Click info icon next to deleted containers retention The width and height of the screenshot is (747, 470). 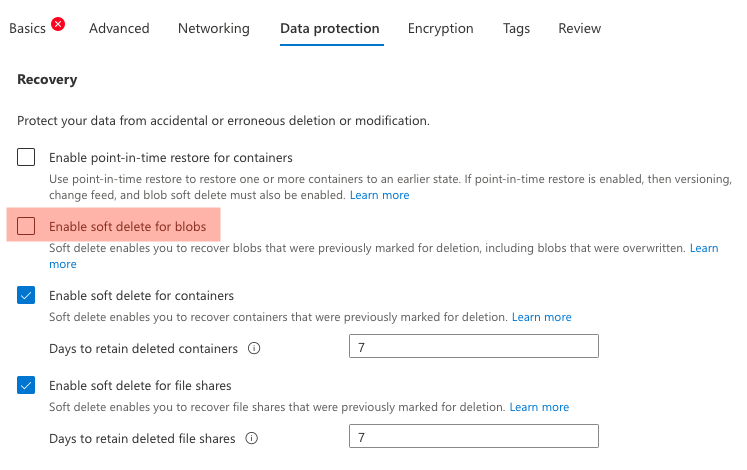pos(254,349)
